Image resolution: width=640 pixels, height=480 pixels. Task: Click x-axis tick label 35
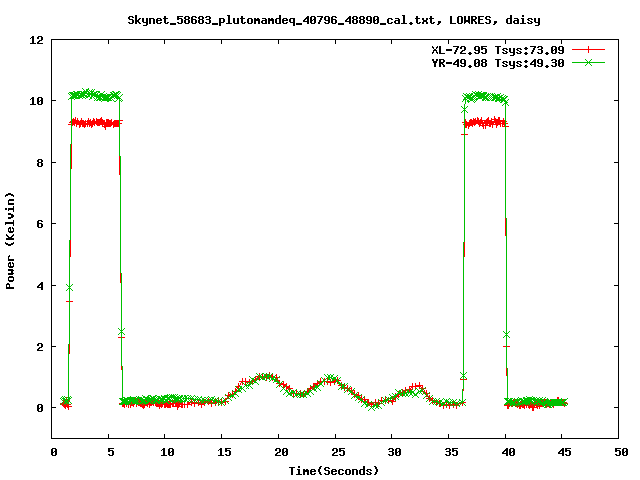tap(451, 452)
